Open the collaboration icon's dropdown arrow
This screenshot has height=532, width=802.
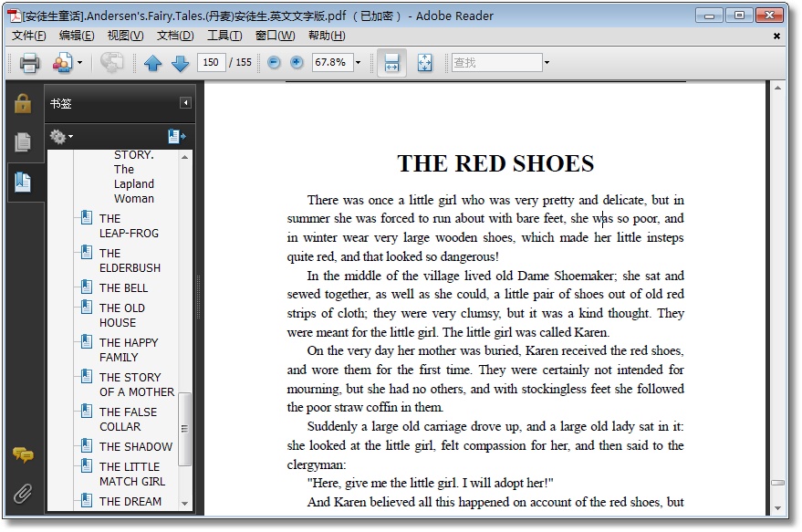click(79, 63)
